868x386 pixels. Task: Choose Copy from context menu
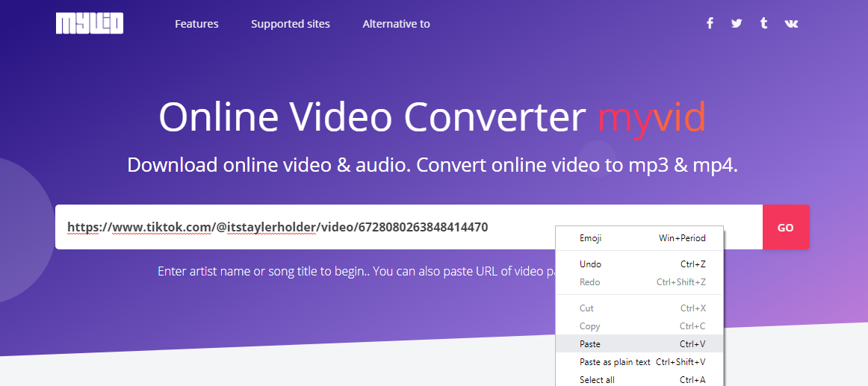click(640, 326)
